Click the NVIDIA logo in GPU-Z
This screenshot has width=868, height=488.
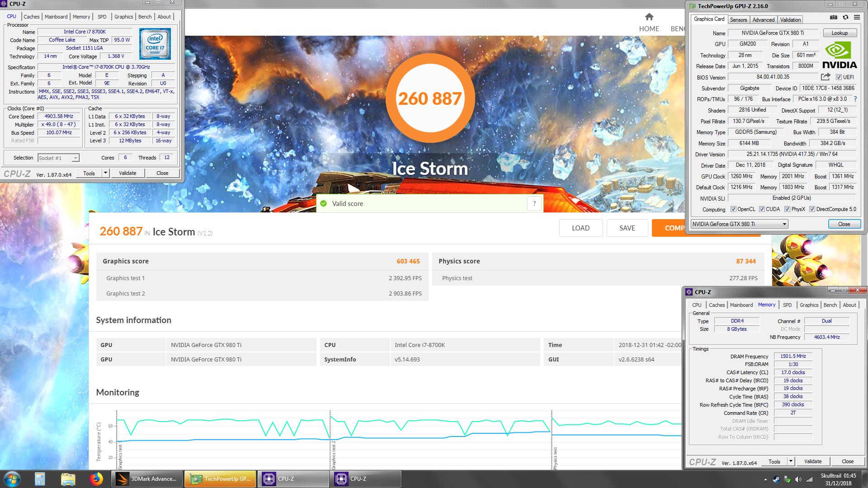pos(840,55)
